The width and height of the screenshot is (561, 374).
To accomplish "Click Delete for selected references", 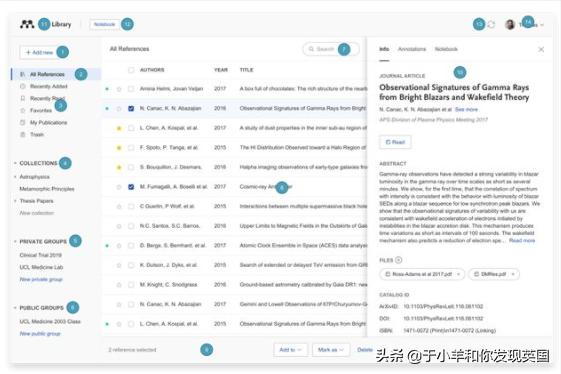I will 365,350.
